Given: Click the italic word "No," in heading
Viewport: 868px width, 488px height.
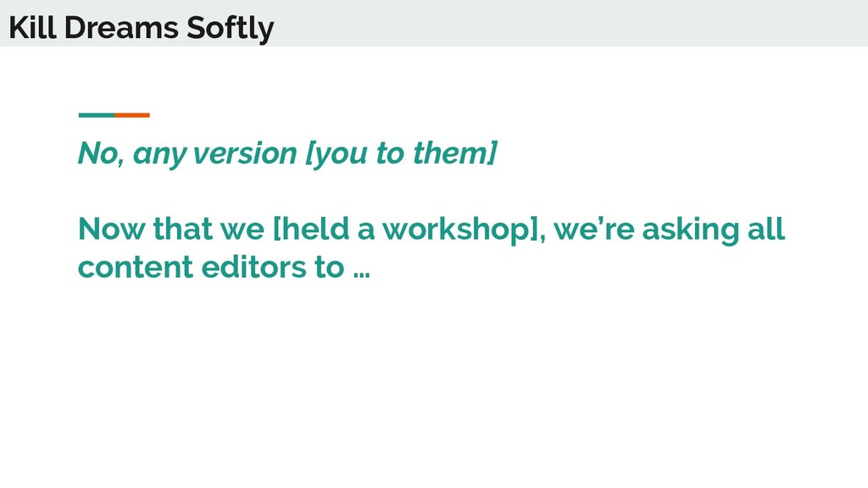Looking at the screenshot, I should pyautogui.click(x=101, y=153).
